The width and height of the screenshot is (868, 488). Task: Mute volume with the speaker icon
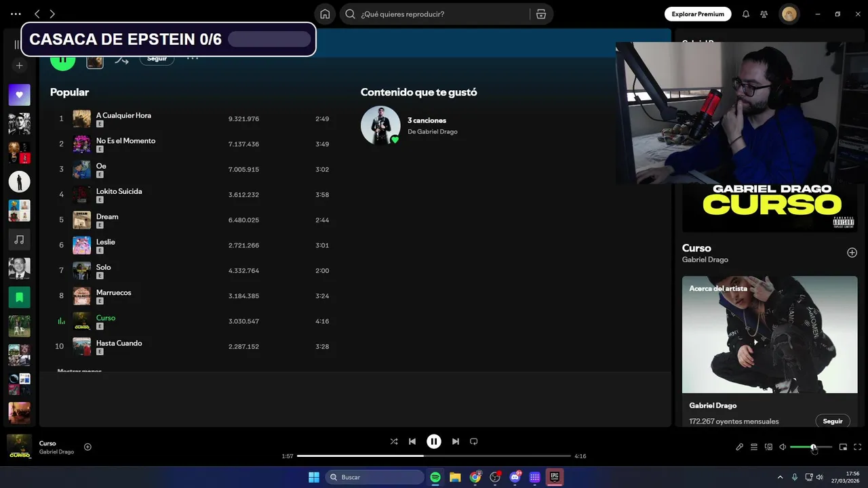(783, 447)
